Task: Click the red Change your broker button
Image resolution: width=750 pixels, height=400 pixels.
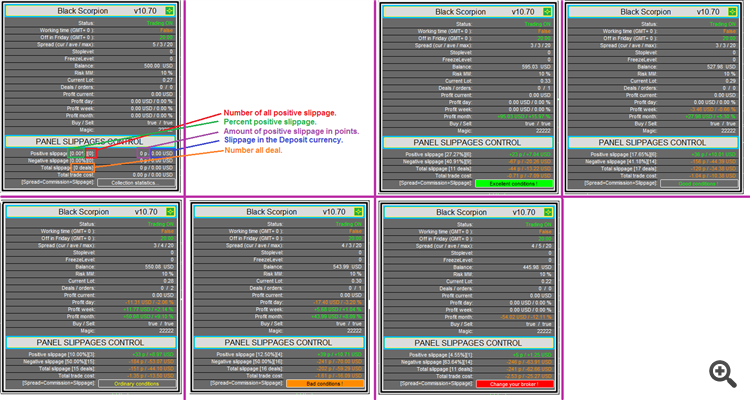Action: click(x=515, y=384)
